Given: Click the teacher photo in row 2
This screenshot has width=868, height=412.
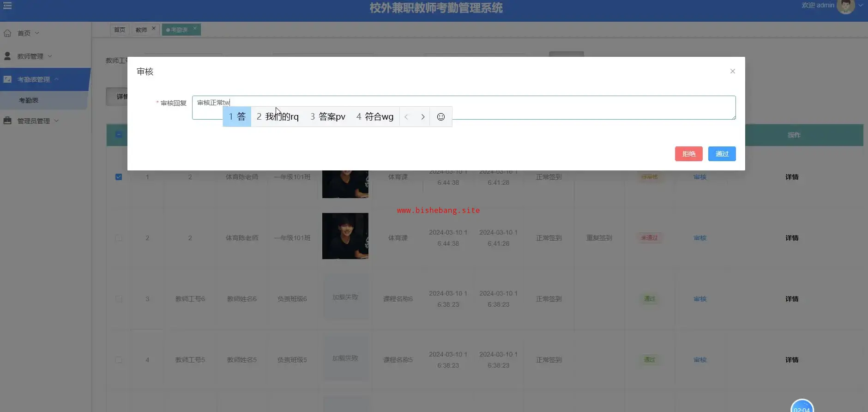Looking at the screenshot, I should coord(345,236).
